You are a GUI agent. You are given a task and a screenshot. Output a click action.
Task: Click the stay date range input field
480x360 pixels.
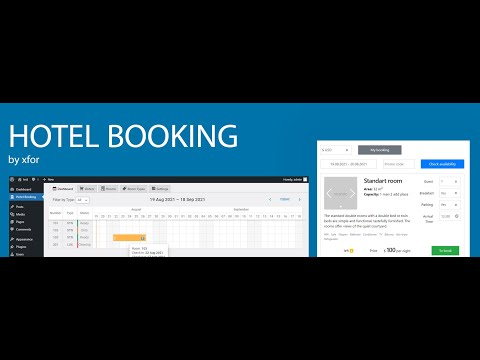click(x=349, y=164)
